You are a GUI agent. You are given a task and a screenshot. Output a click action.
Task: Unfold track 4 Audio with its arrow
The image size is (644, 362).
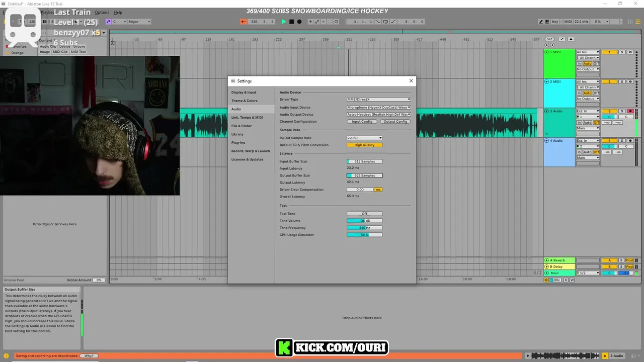pos(547,141)
